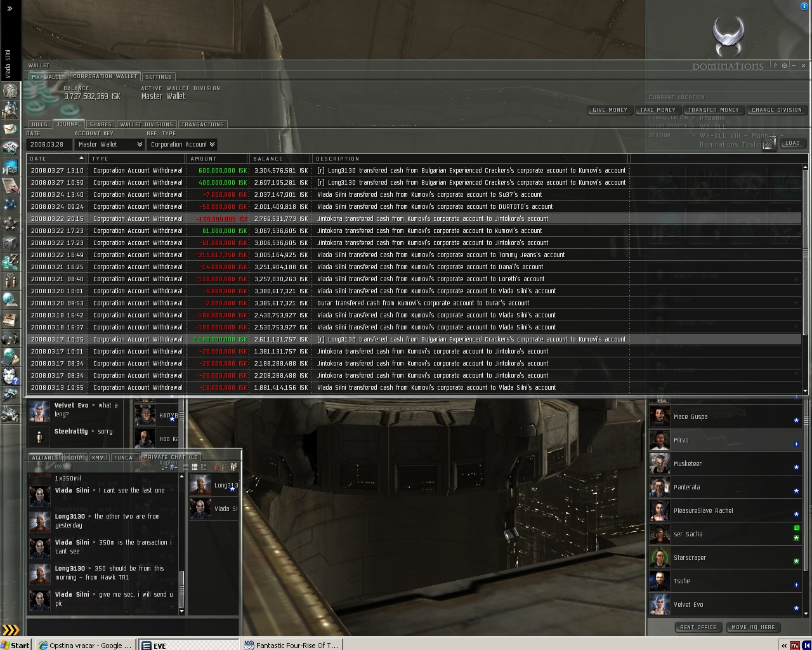
Task: Click the yellow chevrons icon at bottom-left
Action: click(x=11, y=630)
